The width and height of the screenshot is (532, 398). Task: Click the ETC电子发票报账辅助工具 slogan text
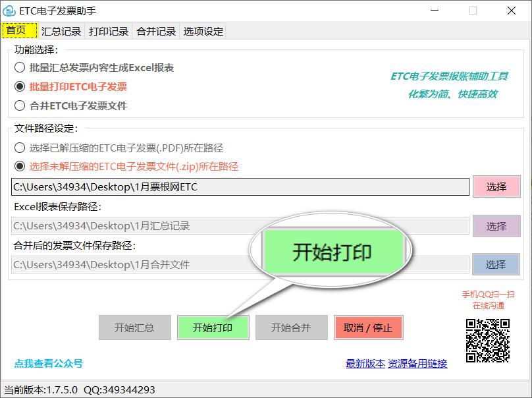449,76
